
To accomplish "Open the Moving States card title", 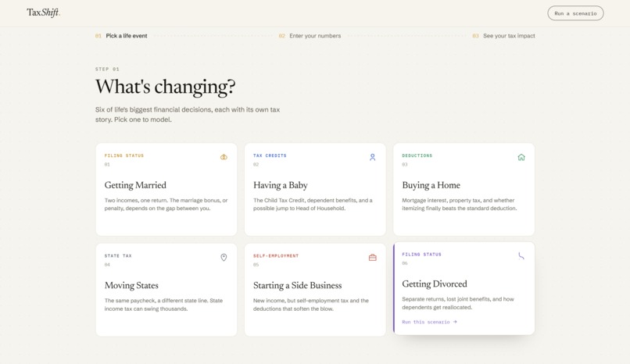I will (x=131, y=285).
